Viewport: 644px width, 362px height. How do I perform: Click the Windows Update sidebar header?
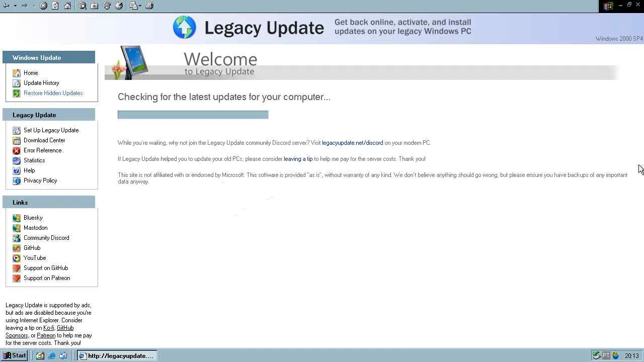(49, 58)
